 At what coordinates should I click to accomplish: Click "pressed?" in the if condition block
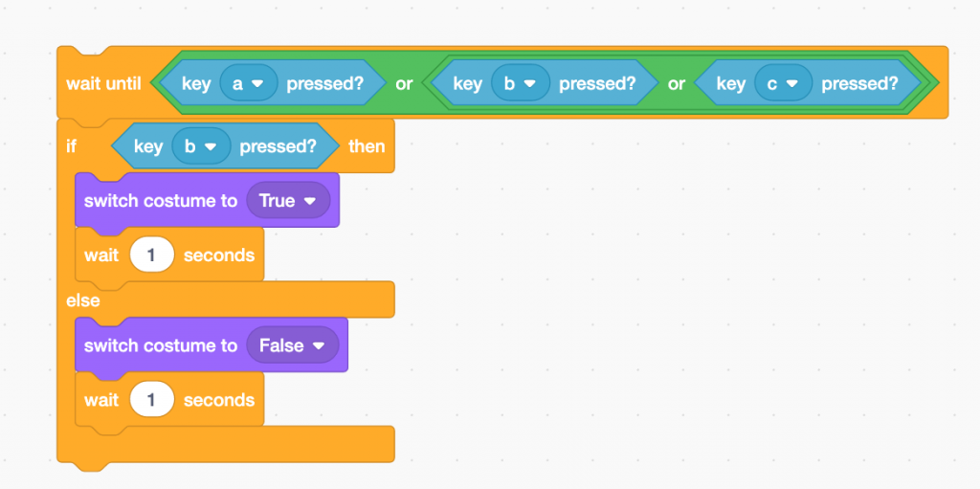click(278, 146)
